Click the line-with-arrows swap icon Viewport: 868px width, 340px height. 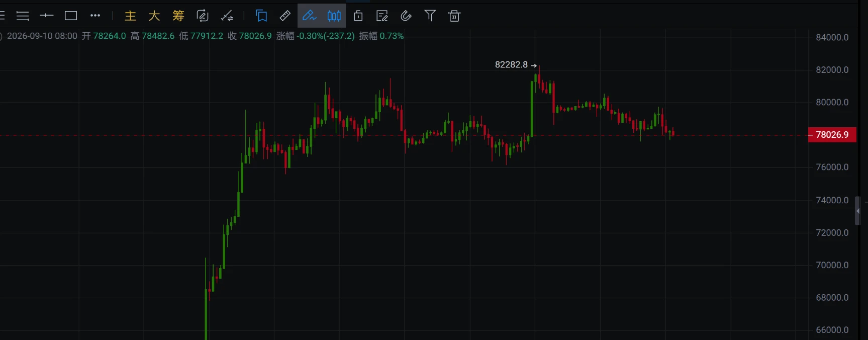pyautogui.click(x=227, y=16)
